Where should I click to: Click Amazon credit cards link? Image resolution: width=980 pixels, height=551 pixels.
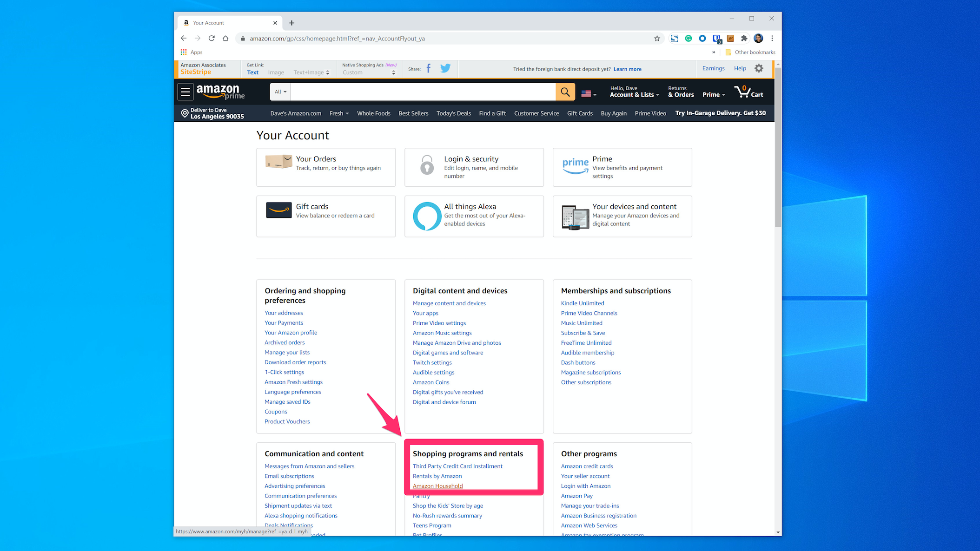pos(587,466)
